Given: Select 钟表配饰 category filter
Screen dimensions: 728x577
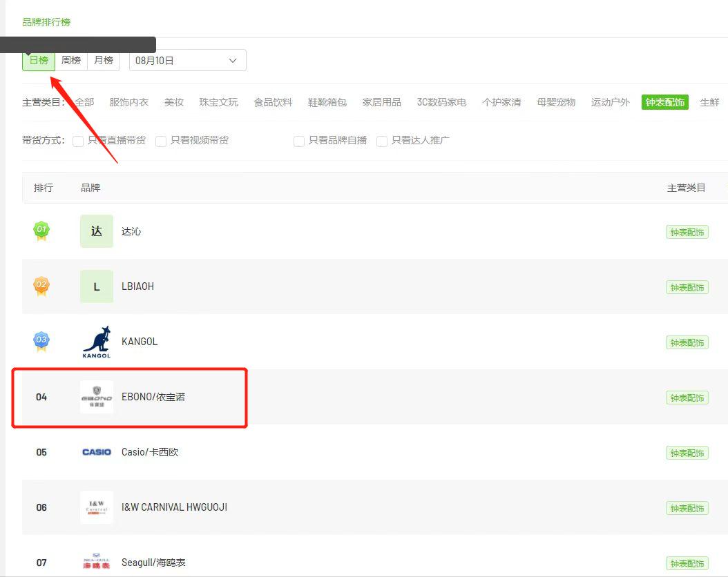Looking at the screenshot, I should click(665, 102).
